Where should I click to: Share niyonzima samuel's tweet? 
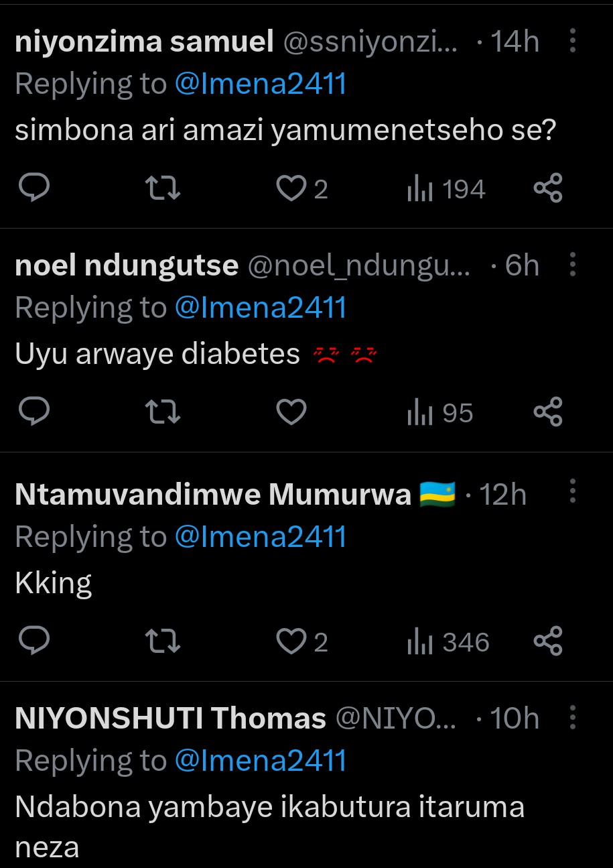pyautogui.click(x=548, y=189)
